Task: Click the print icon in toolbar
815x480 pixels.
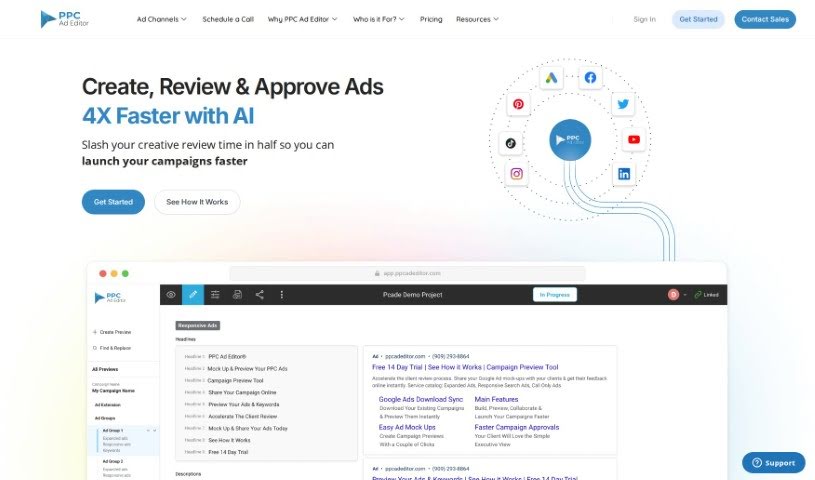Action: pos(237,294)
